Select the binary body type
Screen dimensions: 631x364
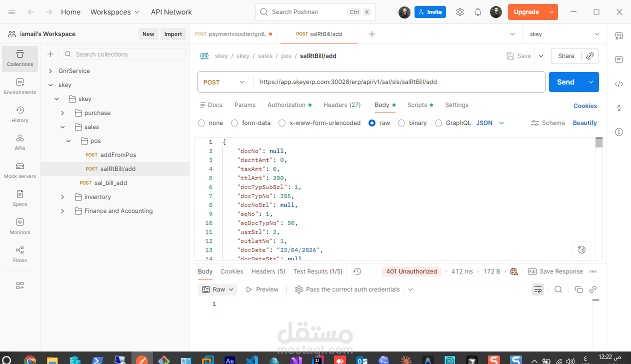(401, 123)
